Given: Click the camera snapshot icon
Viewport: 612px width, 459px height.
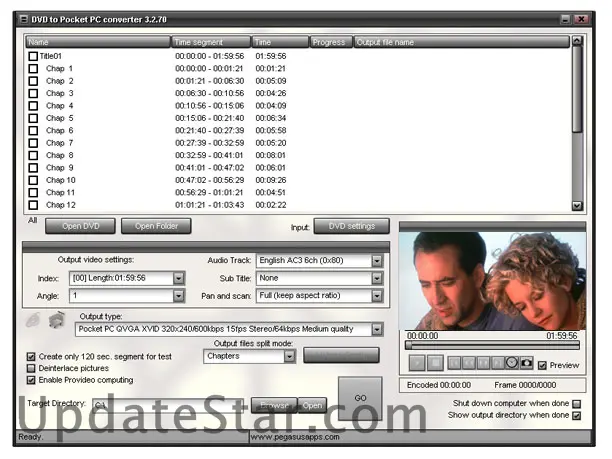Looking at the screenshot, I should (x=526, y=363).
